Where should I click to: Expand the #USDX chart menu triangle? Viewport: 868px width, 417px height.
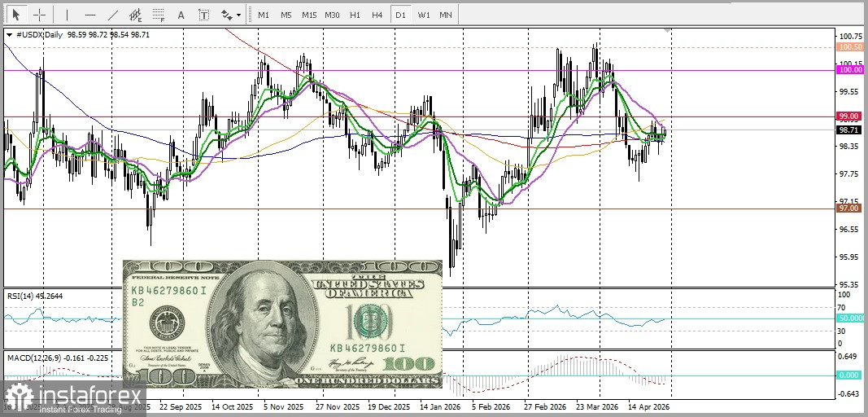[x=10, y=34]
